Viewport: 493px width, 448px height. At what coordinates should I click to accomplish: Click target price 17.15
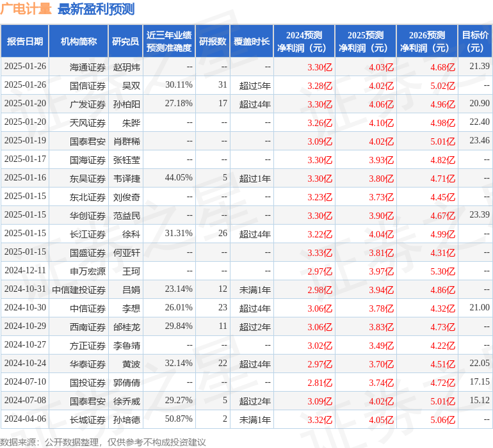[480, 381]
